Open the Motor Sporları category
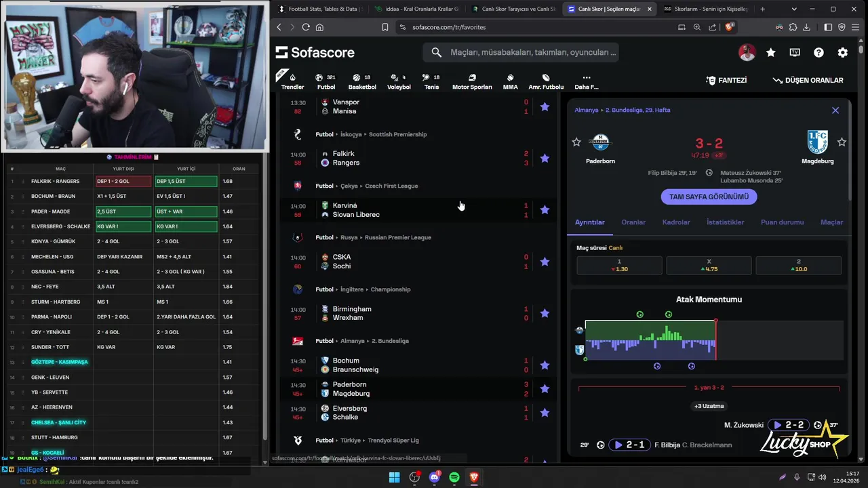 pos(472,81)
